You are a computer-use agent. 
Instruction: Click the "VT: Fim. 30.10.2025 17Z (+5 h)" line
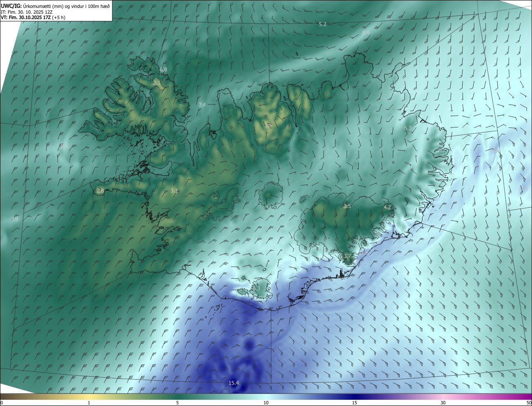pyautogui.click(x=33, y=17)
